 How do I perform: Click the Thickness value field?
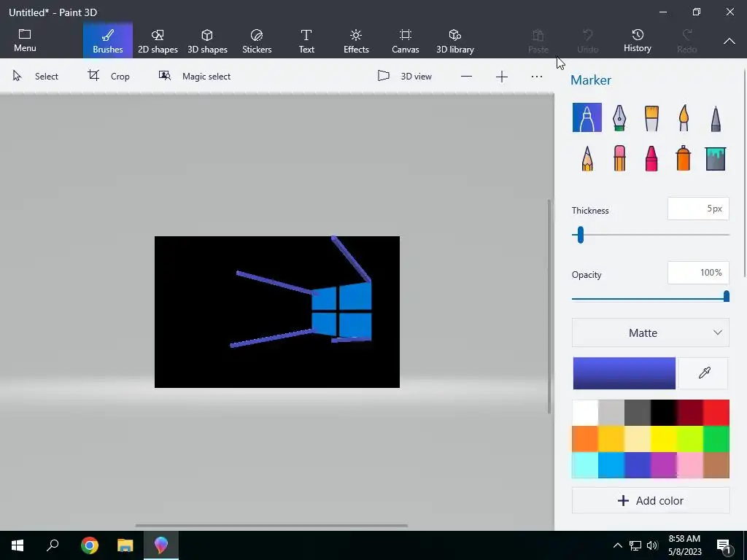coord(698,209)
